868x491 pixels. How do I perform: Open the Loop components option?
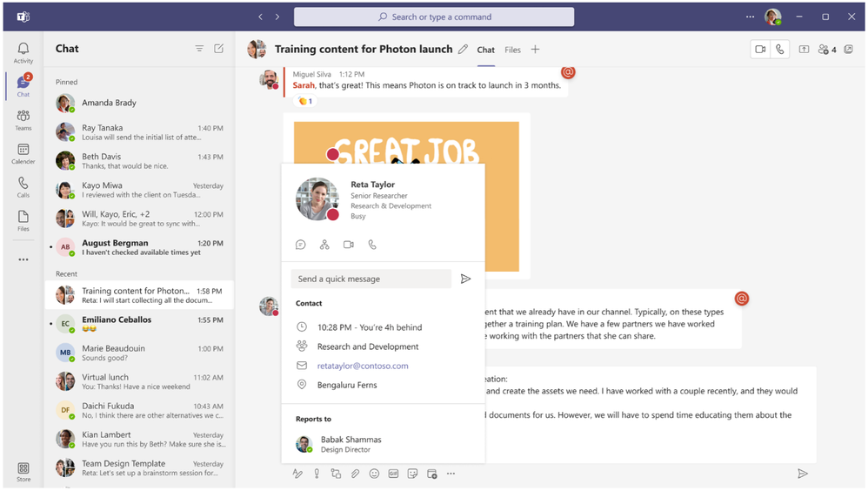[x=336, y=474]
